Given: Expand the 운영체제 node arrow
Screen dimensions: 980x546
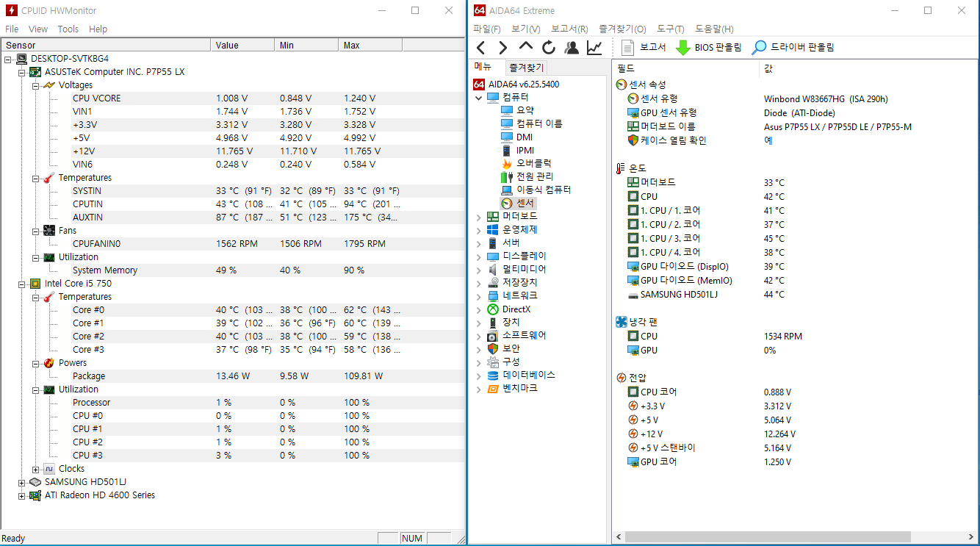Looking at the screenshot, I should [x=479, y=230].
